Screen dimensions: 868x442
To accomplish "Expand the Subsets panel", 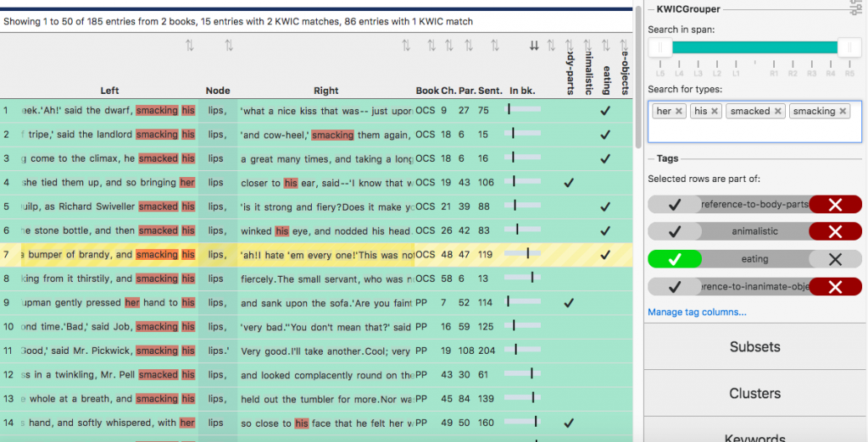I will coord(754,347).
